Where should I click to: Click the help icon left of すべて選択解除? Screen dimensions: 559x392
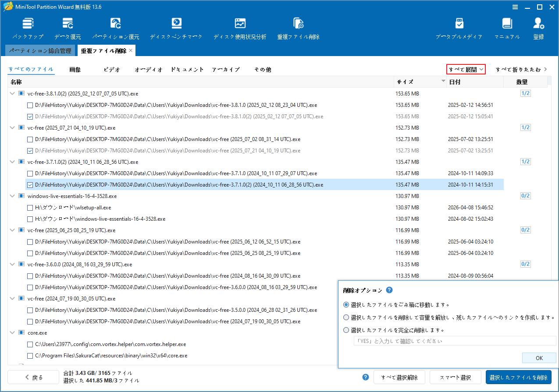click(366, 377)
